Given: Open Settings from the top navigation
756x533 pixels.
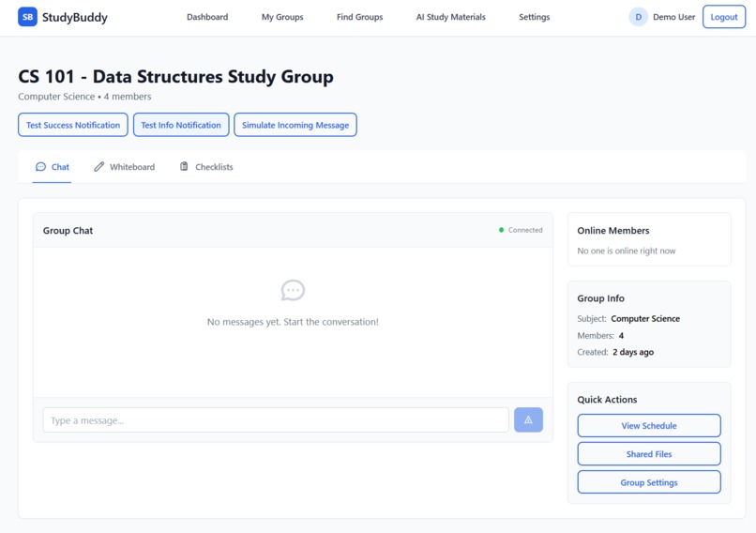Looking at the screenshot, I should pos(535,17).
